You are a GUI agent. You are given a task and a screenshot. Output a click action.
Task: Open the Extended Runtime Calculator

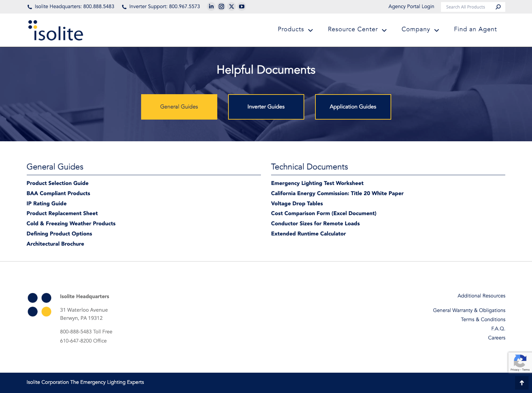(309, 234)
